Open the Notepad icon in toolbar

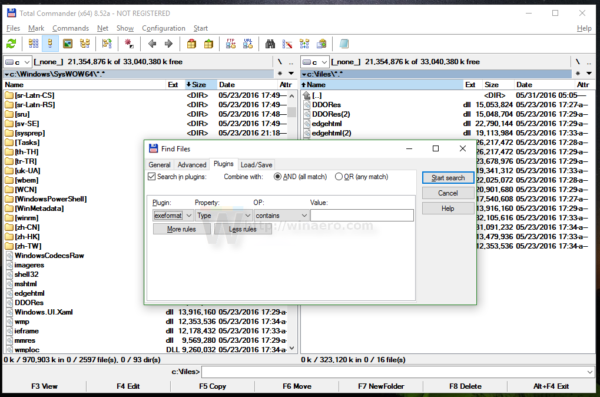(344, 44)
